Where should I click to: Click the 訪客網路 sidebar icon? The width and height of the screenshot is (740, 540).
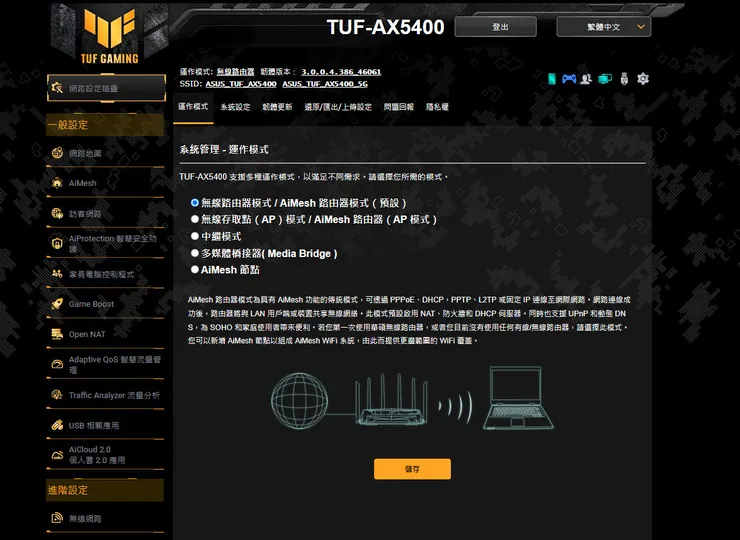57,213
